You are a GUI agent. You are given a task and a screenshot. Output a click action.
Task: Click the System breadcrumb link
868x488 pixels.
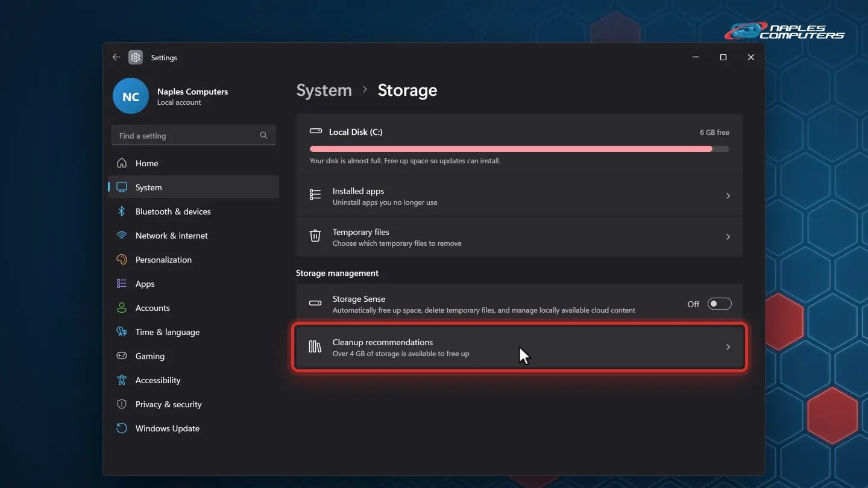[324, 90]
